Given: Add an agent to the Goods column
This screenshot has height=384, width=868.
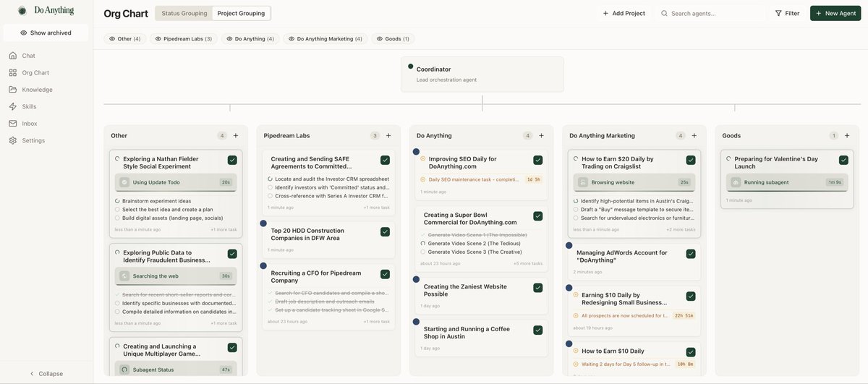Looking at the screenshot, I should (847, 135).
